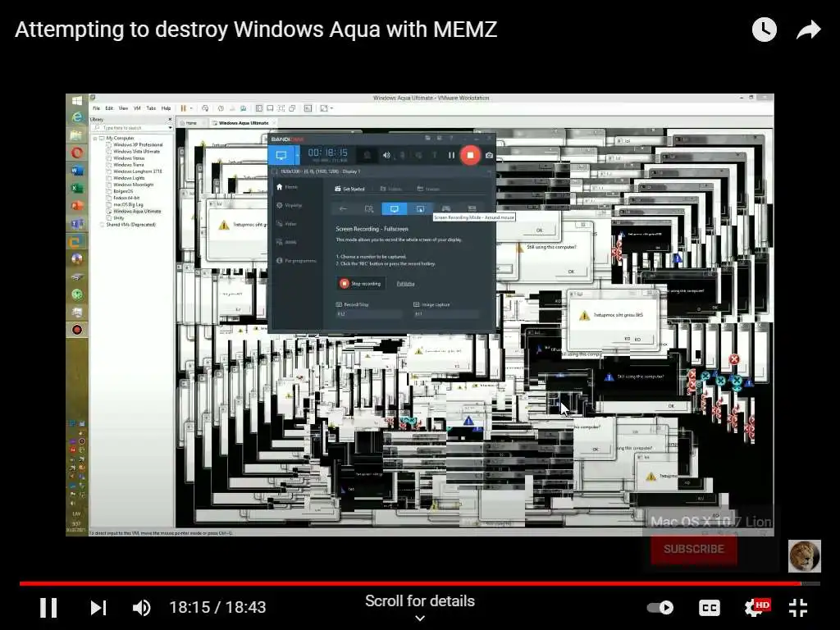The height and width of the screenshot is (630, 840).
Task: Open the File menu in VMware
Action: pyautogui.click(x=97, y=108)
